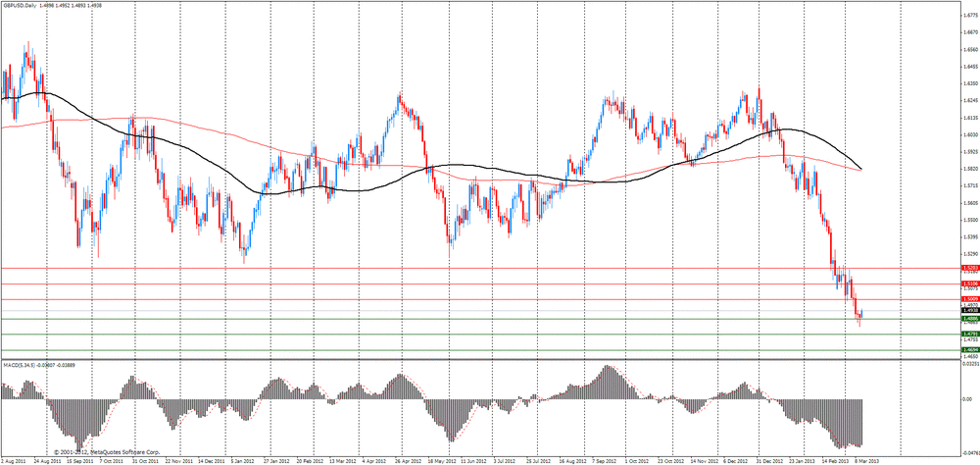Click the 31 Oct 2011 date label
Viewport: 980px width, 465px height.
[144, 460]
